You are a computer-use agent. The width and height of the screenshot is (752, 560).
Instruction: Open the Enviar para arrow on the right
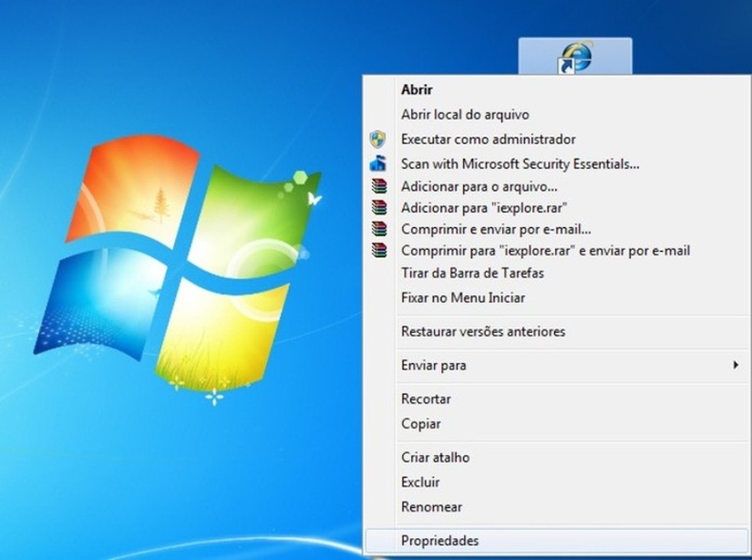[736, 365]
